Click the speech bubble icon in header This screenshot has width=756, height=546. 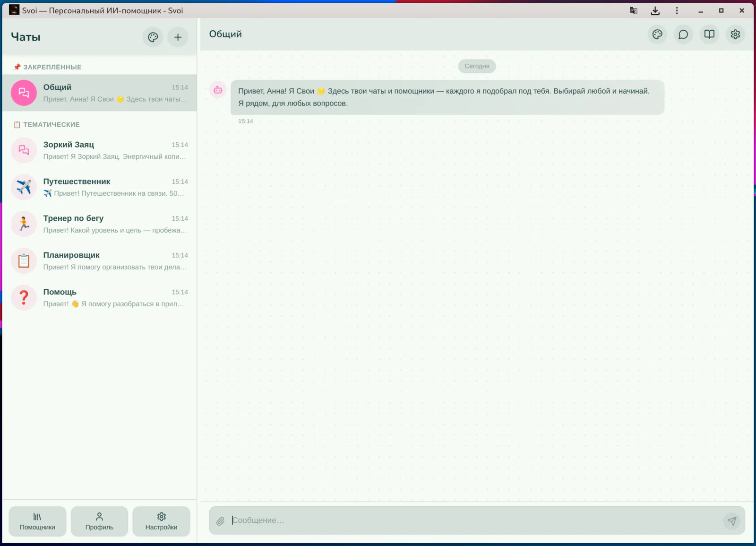point(683,35)
